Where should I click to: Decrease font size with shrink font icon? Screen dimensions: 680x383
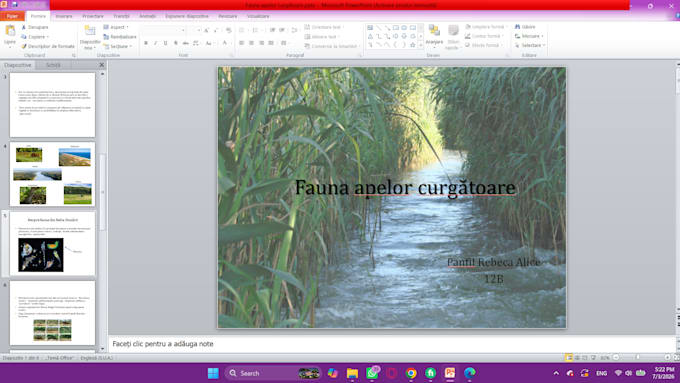[216, 30]
